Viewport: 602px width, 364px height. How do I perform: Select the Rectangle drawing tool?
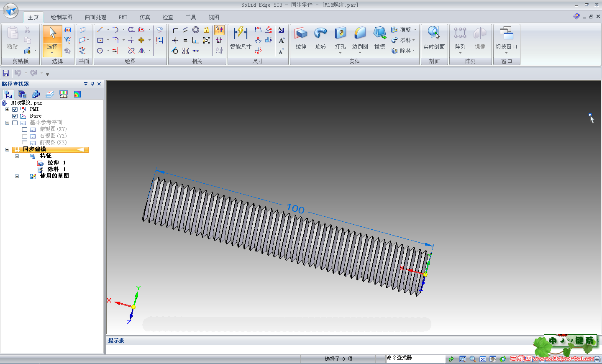click(x=100, y=40)
